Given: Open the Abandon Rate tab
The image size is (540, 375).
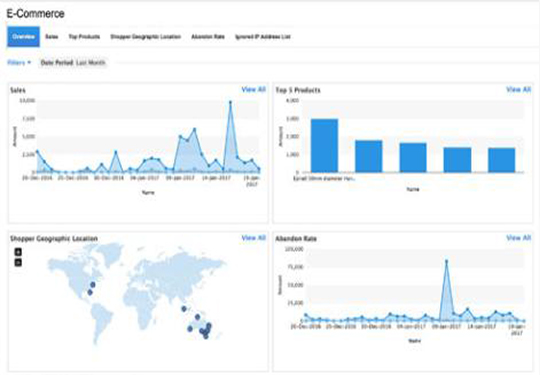Looking at the screenshot, I should (x=208, y=37).
